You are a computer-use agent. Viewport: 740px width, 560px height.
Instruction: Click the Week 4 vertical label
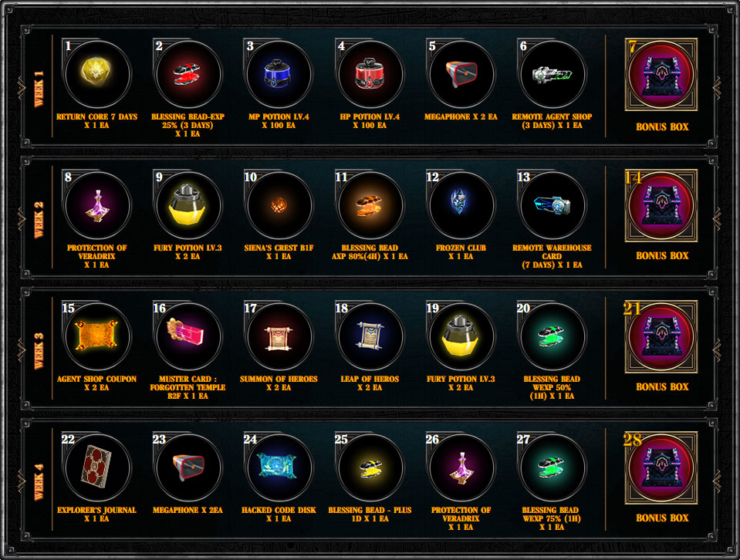click(x=39, y=482)
